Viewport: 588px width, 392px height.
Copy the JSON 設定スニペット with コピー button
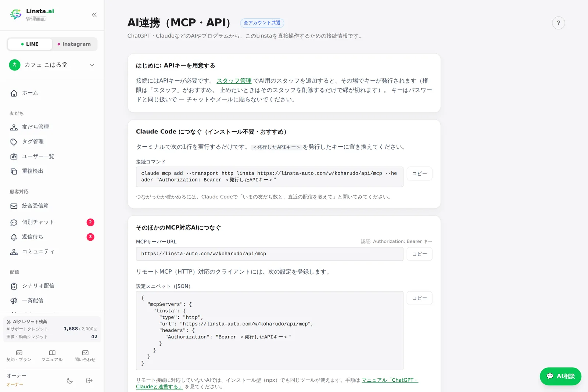(x=419, y=298)
